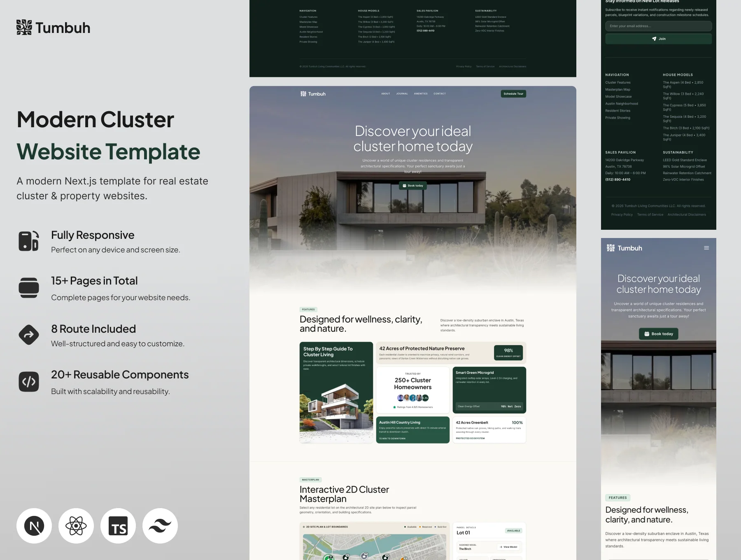Click the 15+ Pages stacked-pages icon
The width and height of the screenshot is (741, 560).
coord(29,288)
